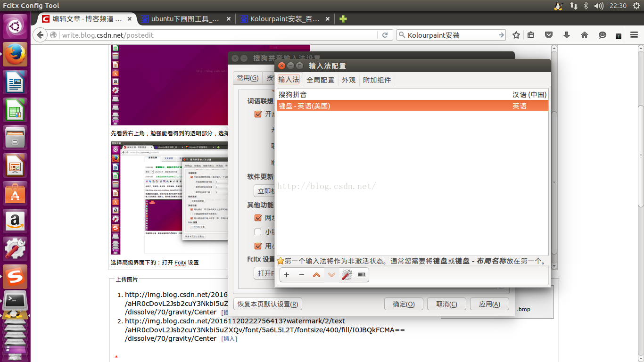Toggle 词语联想 checkbox in Sogou settings
Viewport: 644px width, 362px height.
coord(258,114)
